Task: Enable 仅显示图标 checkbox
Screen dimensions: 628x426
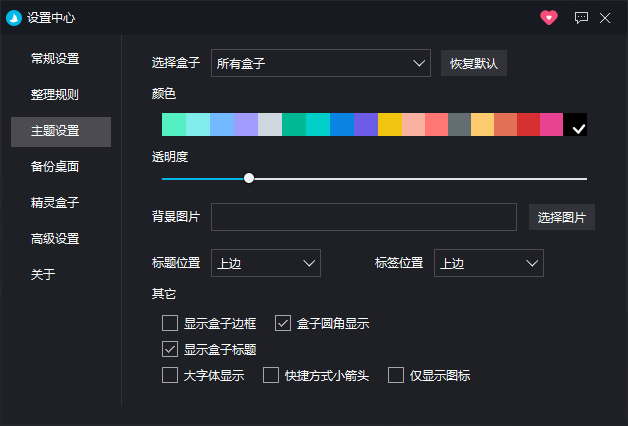Action: [396, 376]
